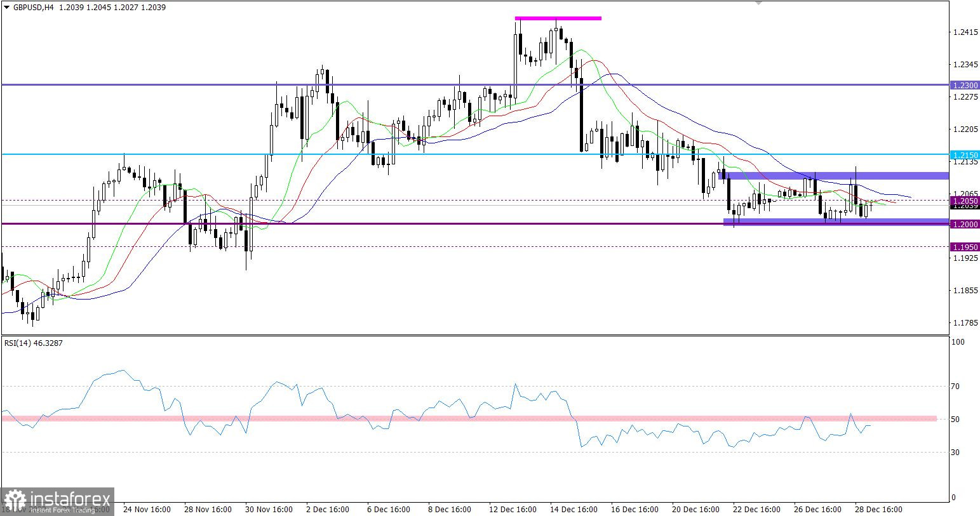Click the 8 Dec 16:00 date label
This screenshot has height=516, width=980.
450,509
